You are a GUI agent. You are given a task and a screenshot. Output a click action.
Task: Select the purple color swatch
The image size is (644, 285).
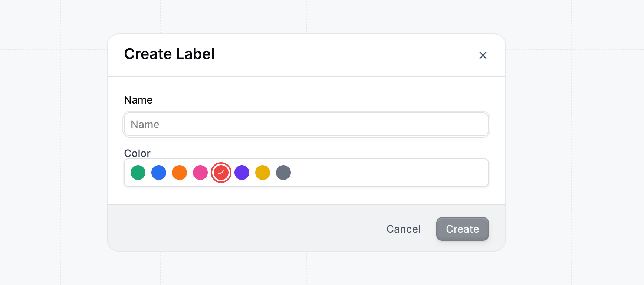(241, 172)
